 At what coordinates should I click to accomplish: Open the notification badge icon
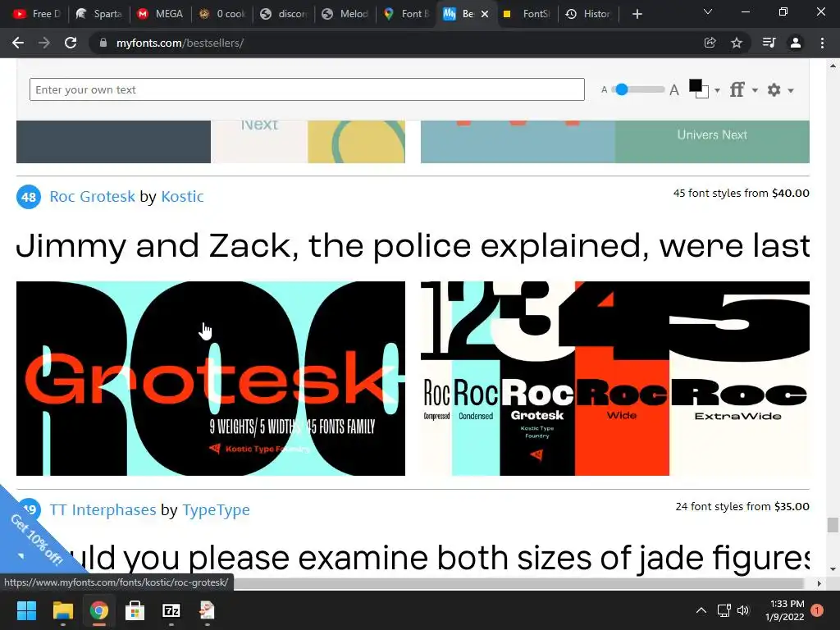(817, 610)
